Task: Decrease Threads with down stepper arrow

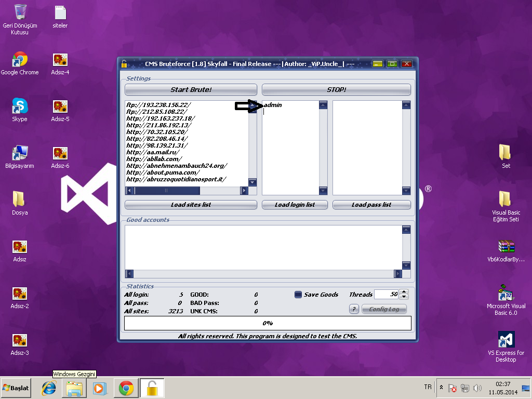Action: click(404, 297)
